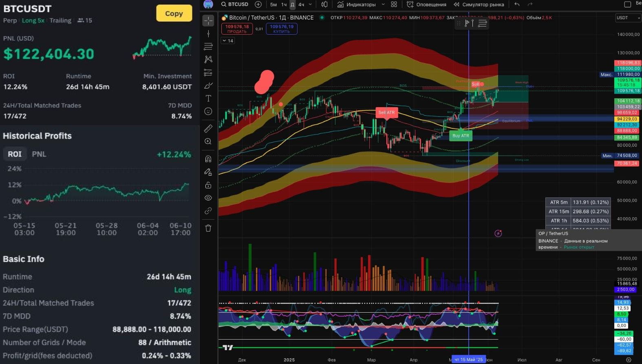Select the Д daily timeframe
The height and width of the screenshot is (364, 642).
[x=292, y=4]
